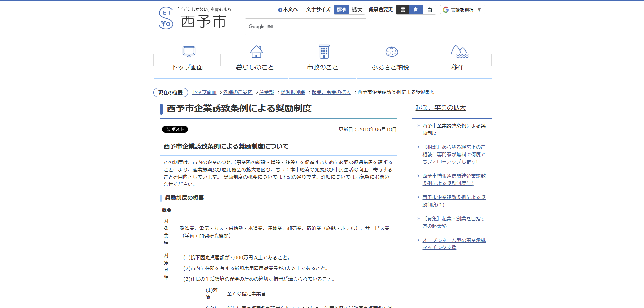The width and height of the screenshot is (644, 308).
Task: Choose white 白 background color
Action: (x=429, y=10)
